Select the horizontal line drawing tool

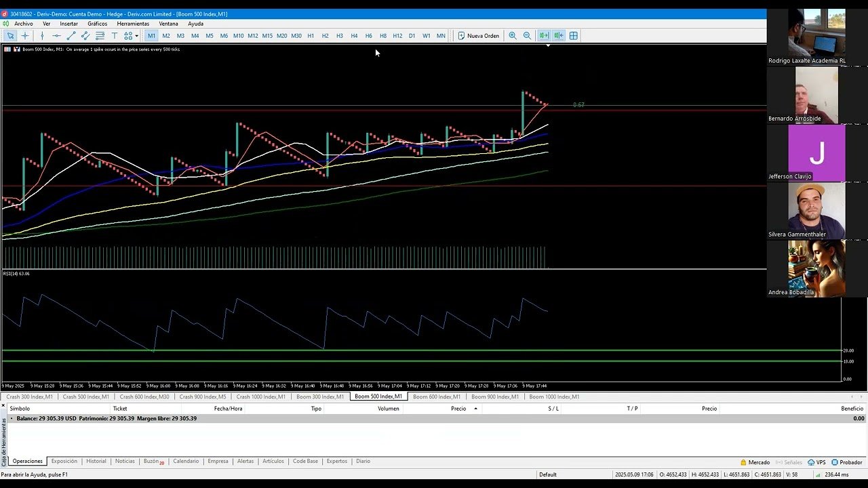pyautogui.click(x=56, y=35)
